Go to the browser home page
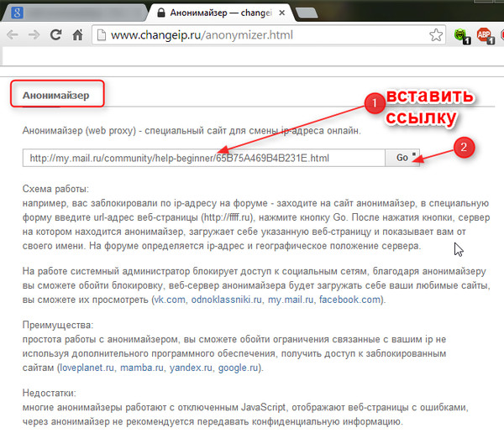Image resolution: width=504 pixels, height=433 pixels. click(77, 36)
